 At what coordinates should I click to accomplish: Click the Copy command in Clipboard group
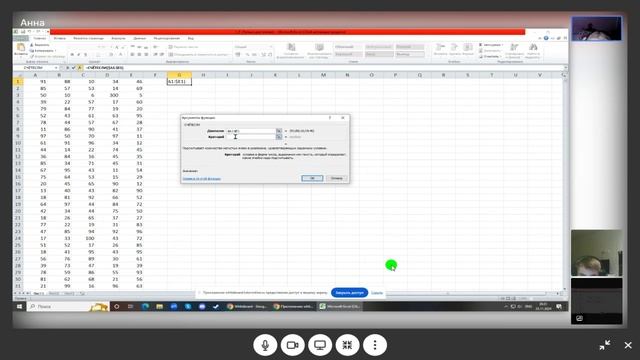click(x=42, y=51)
